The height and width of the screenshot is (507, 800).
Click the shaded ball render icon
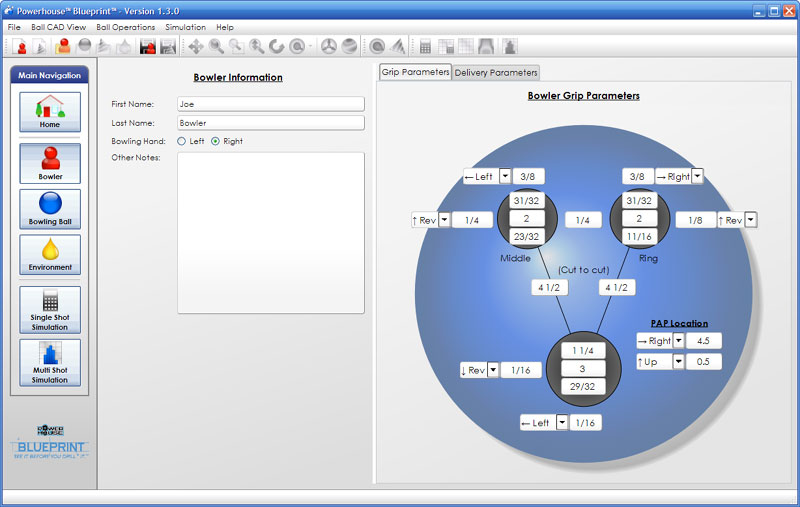tap(349, 46)
